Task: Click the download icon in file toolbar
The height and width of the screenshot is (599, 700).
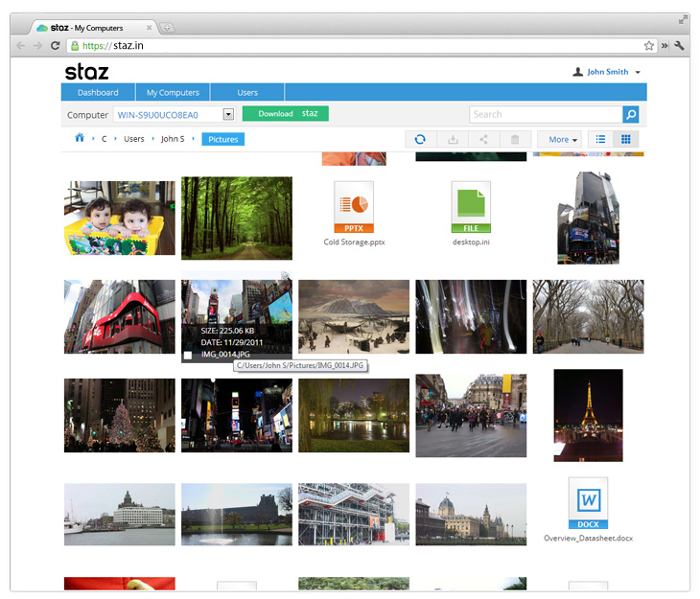Action: (452, 140)
